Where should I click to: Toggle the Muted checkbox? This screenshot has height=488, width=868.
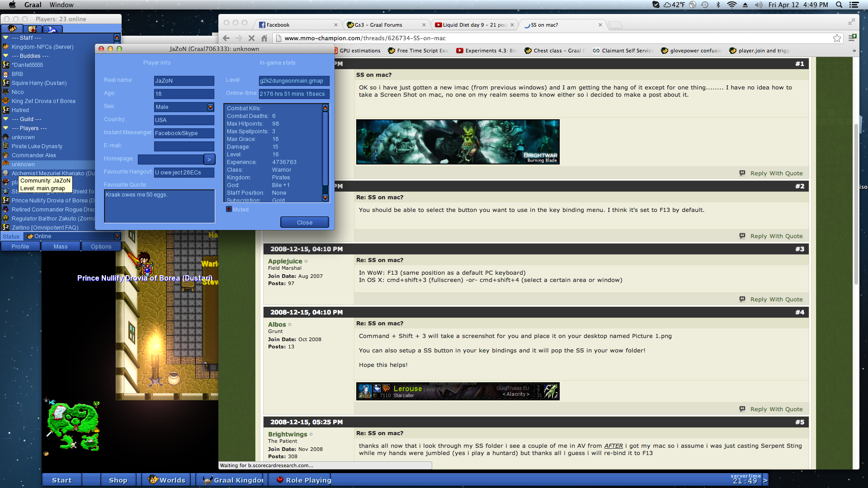click(229, 209)
